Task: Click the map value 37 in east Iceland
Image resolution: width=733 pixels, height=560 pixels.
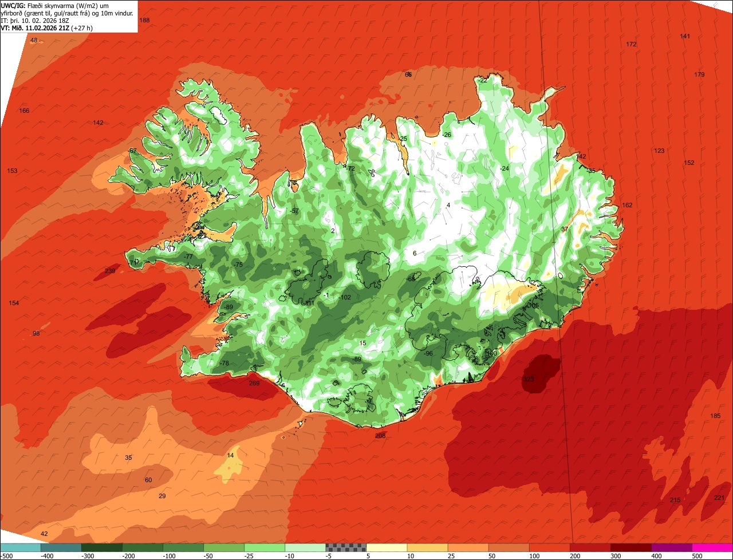Action: tap(565, 229)
